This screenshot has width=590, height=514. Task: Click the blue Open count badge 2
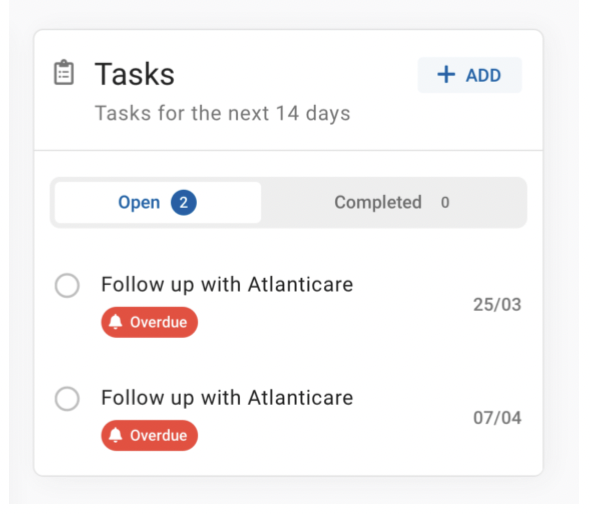point(184,202)
